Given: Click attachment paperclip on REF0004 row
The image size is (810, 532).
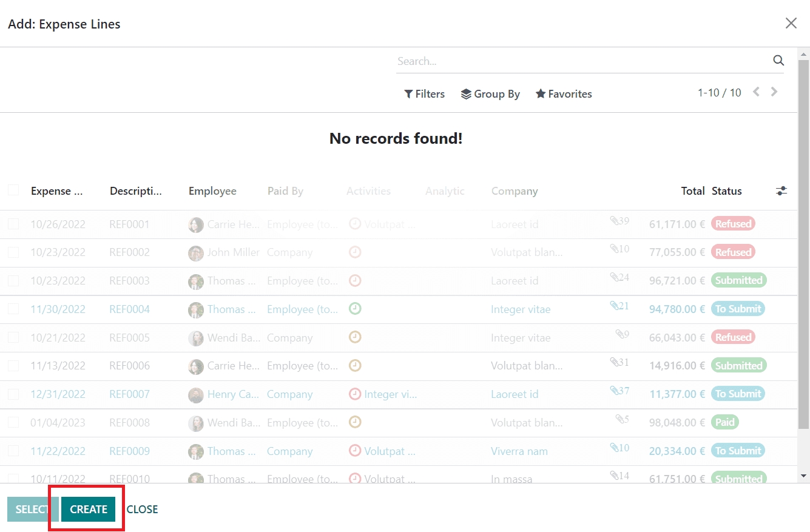Looking at the screenshot, I should (615, 305).
